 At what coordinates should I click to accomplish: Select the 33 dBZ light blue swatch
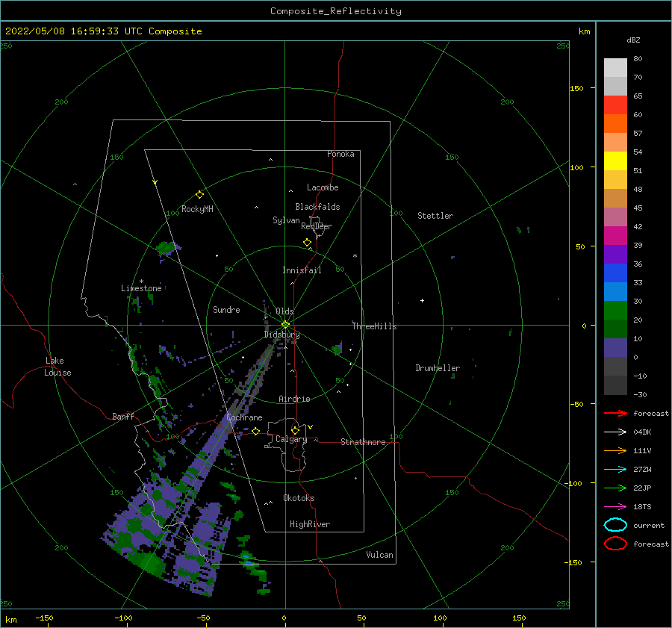(x=615, y=291)
